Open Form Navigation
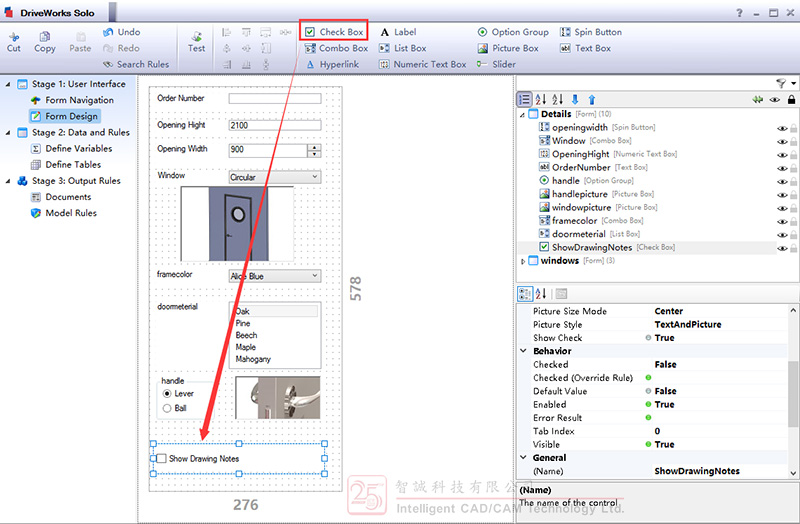This screenshot has width=800, height=524. click(x=79, y=100)
